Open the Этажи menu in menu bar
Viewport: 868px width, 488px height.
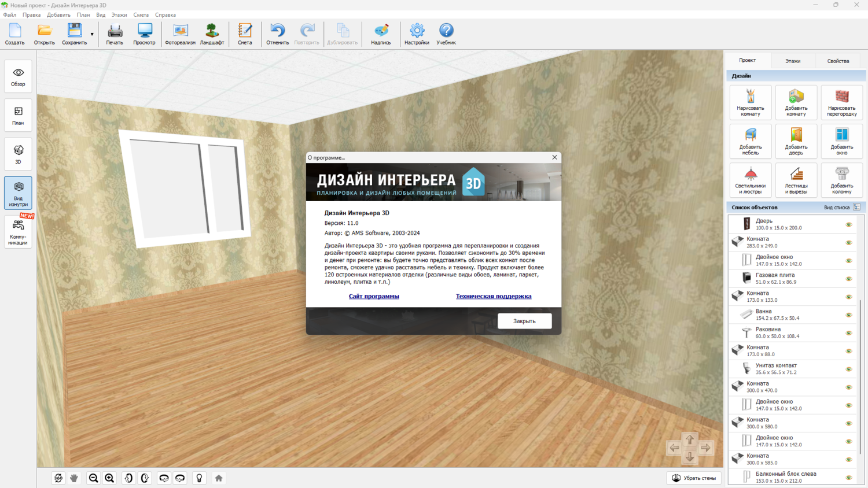point(119,15)
